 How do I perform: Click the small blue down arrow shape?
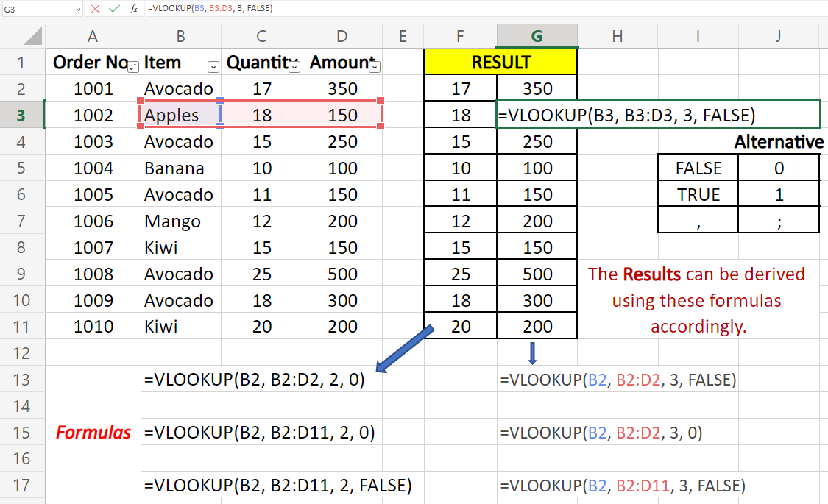[533, 353]
